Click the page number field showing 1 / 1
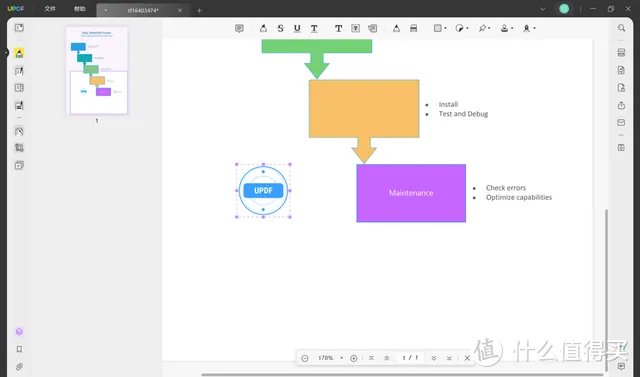640x377 pixels. [410, 358]
